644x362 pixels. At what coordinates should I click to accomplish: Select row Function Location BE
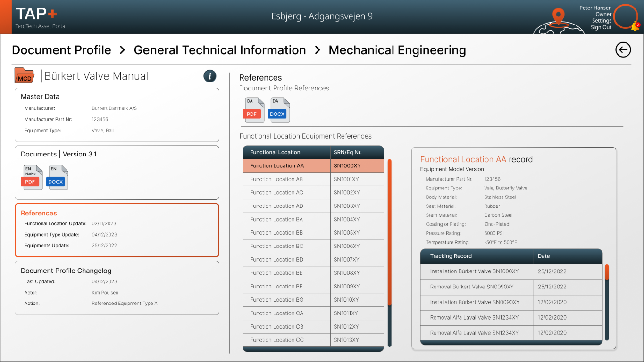(x=313, y=273)
